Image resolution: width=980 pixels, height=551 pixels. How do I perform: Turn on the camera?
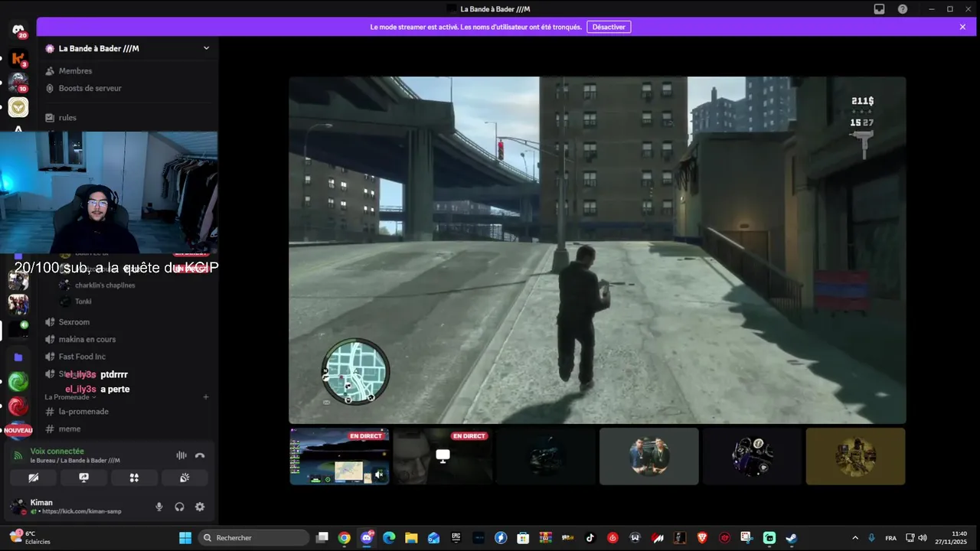tap(34, 478)
